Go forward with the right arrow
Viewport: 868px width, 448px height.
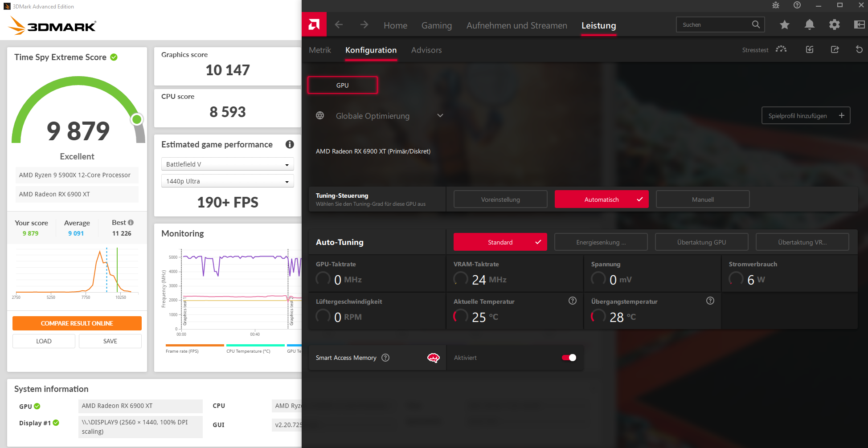[x=364, y=24]
